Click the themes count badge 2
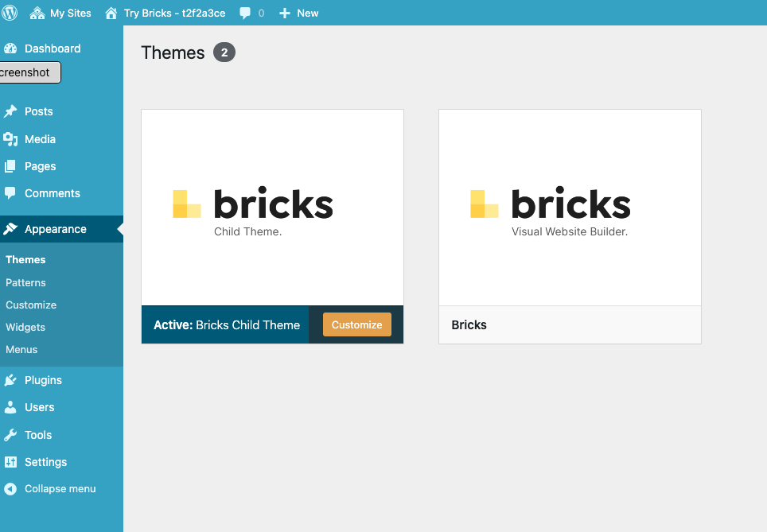 [224, 52]
